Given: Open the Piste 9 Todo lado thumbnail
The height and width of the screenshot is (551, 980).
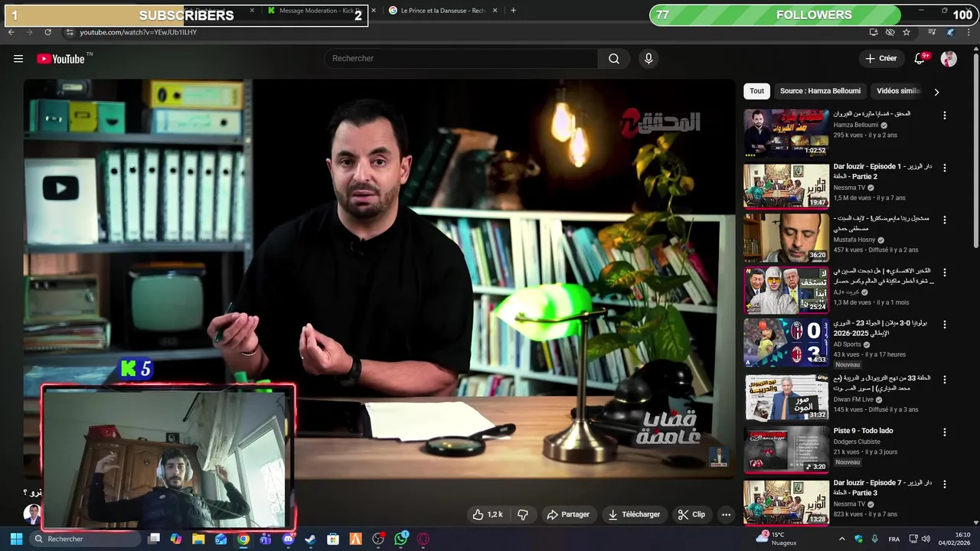Looking at the screenshot, I should 786,449.
